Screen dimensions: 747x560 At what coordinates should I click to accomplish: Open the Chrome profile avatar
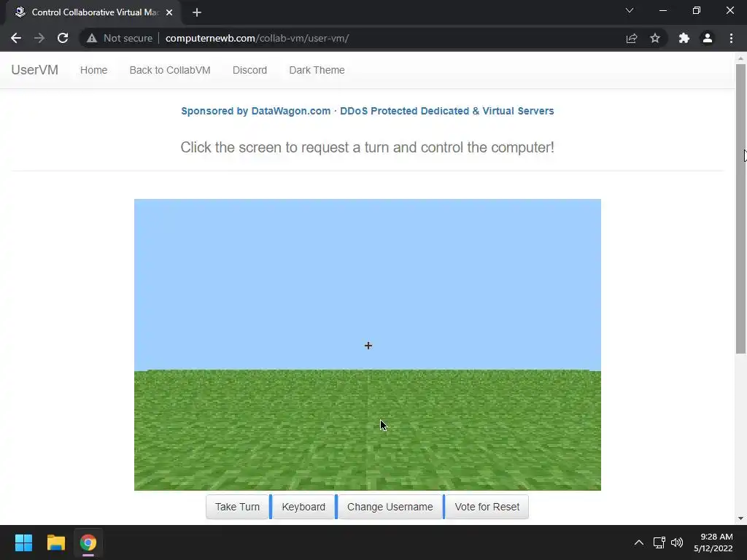708,38
